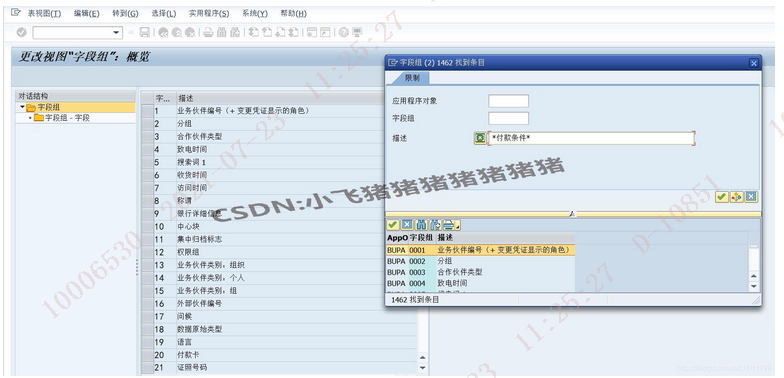The image size is (784, 378).
Task: Click the Customize Local Layout monitor icon
Action: click(x=357, y=32)
